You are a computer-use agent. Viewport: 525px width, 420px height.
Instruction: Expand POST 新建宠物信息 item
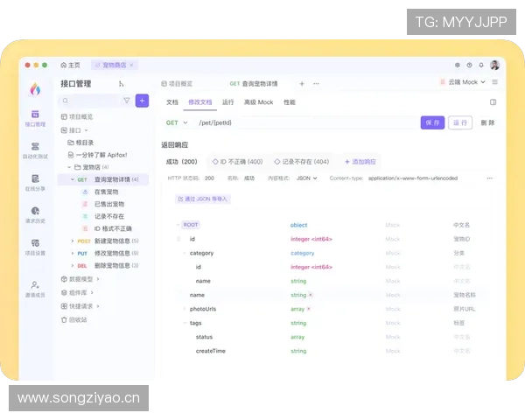point(73,241)
